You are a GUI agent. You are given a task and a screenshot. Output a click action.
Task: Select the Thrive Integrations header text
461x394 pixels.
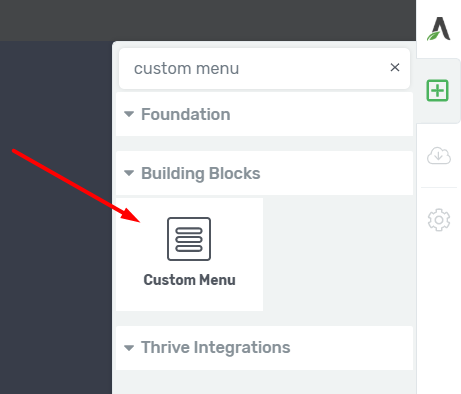[216, 347]
